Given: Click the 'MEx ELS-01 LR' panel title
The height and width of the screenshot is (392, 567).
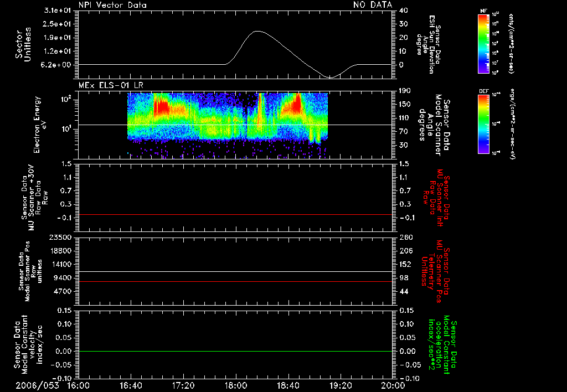Looking at the screenshot, I should [111, 85].
